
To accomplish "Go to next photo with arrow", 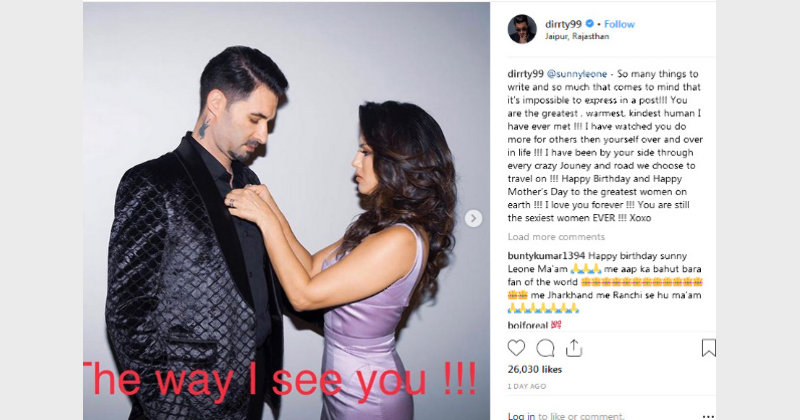I will pyautogui.click(x=473, y=218).
